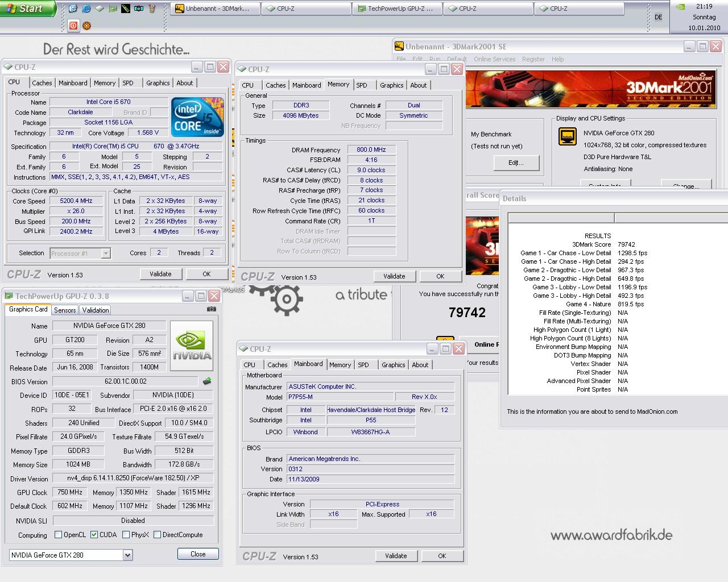The height and width of the screenshot is (582, 728).
Task: Launch Internet Explorer from quick launch
Action: pos(86,9)
